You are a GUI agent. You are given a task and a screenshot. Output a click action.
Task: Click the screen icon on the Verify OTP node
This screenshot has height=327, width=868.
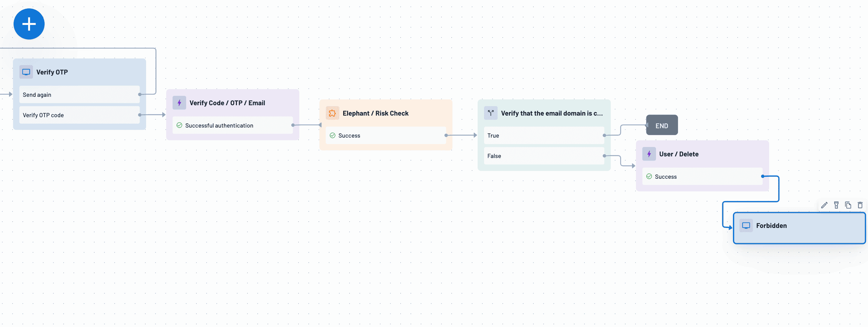[26, 72]
